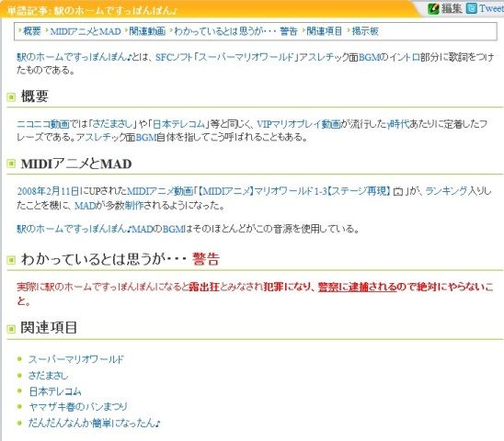
Task: Follow the 2008年2月11日 date link
Action: (x=48, y=191)
